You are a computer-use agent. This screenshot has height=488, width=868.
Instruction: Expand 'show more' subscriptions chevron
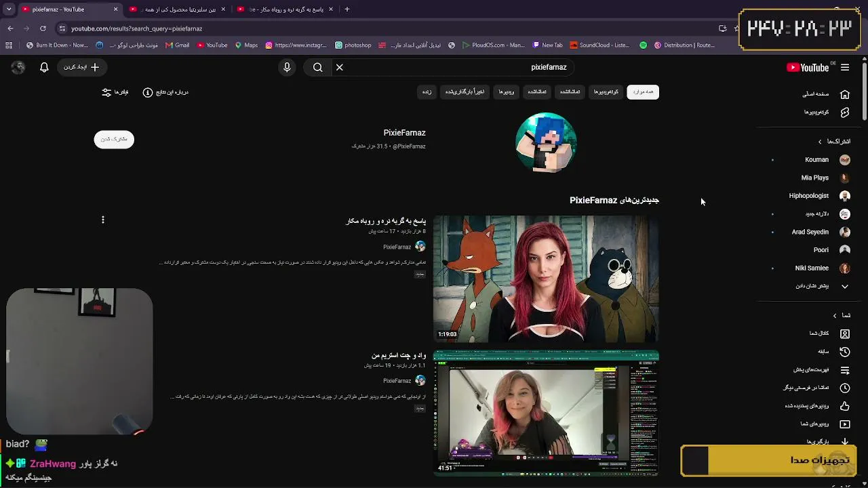click(x=845, y=286)
